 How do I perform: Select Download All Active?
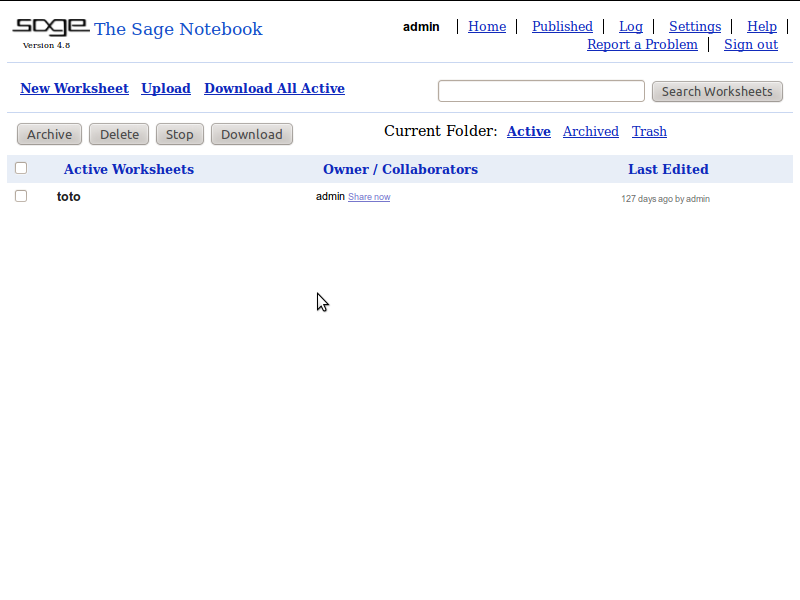(x=274, y=88)
